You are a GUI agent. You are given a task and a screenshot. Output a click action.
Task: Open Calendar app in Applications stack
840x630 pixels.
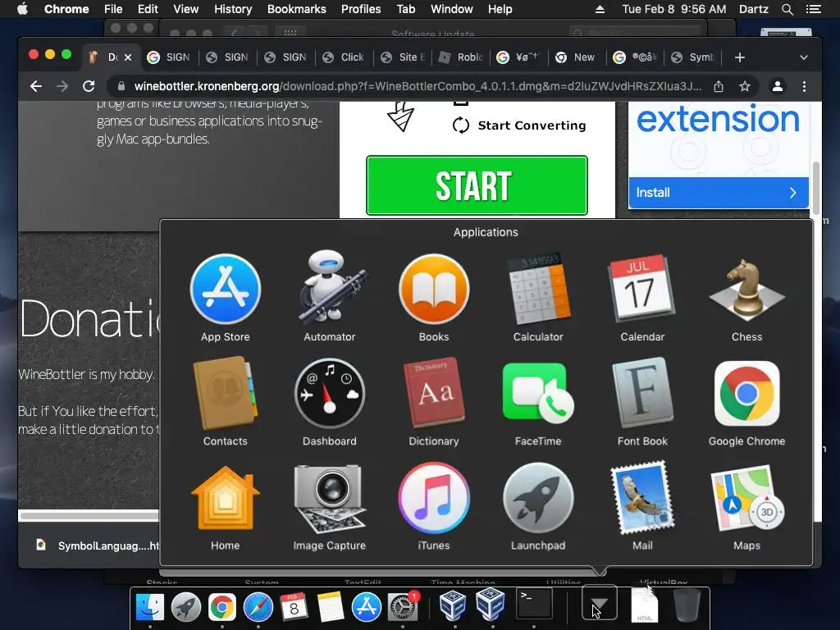pos(642,290)
